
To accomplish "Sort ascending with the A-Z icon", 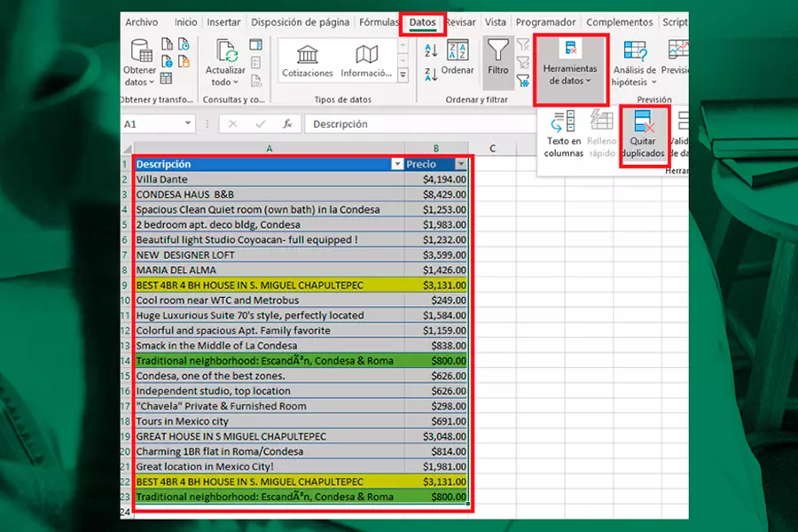I will [x=431, y=50].
